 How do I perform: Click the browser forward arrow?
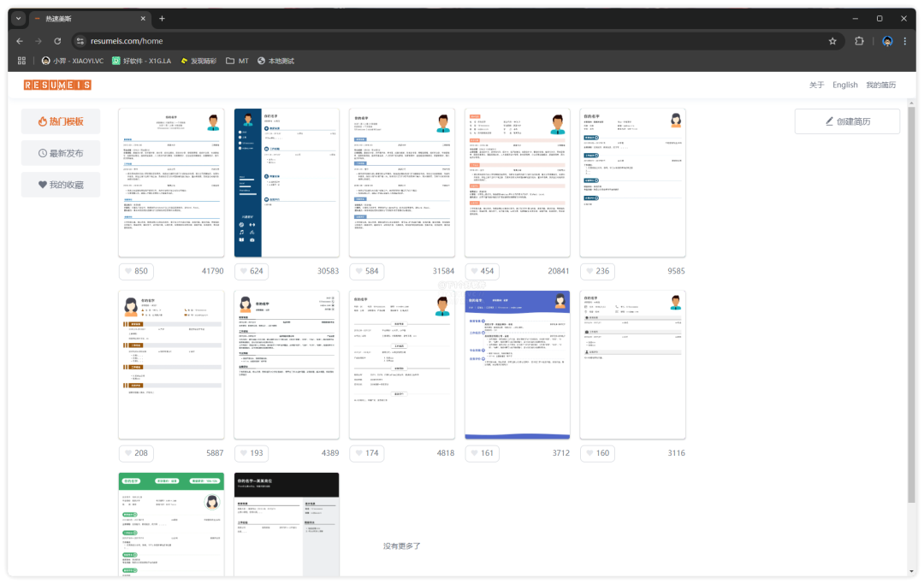coord(38,41)
